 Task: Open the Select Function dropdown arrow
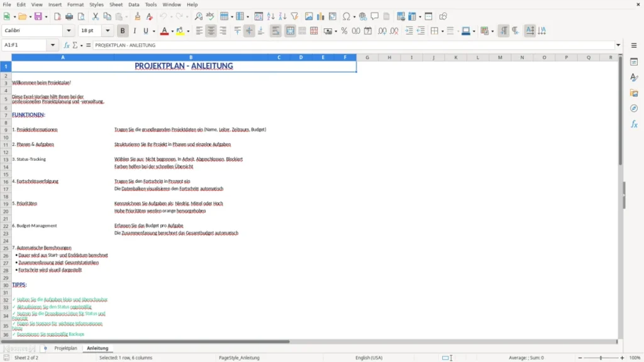[81, 45]
